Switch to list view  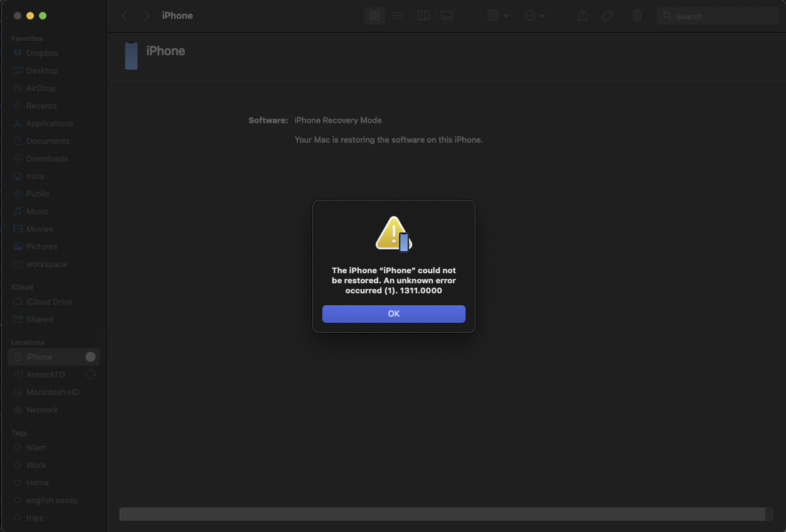pyautogui.click(x=398, y=16)
